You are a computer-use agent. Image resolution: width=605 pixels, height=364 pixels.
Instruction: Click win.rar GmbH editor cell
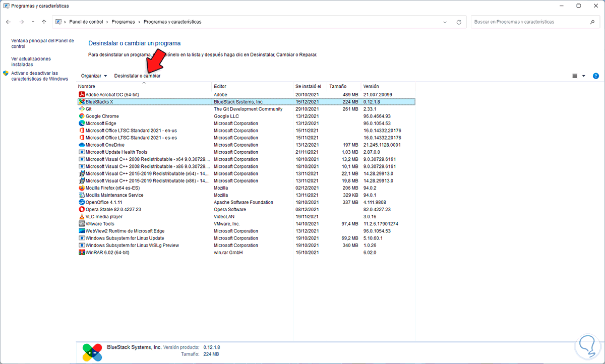click(x=228, y=253)
